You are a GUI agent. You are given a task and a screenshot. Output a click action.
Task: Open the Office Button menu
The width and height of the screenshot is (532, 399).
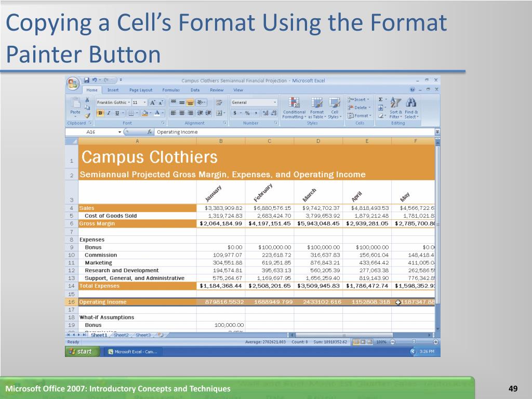coord(73,84)
